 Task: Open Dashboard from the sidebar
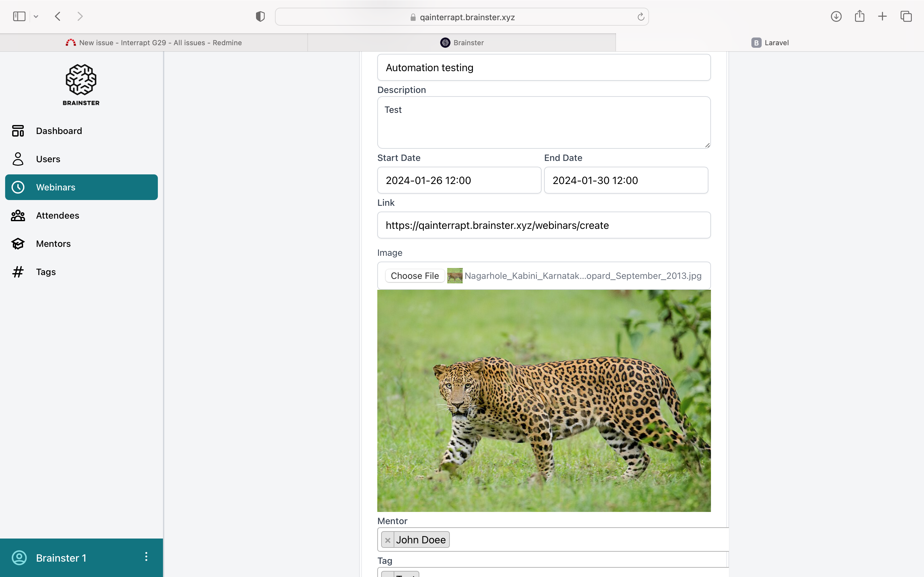pyautogui.click(x=58, y=131)
